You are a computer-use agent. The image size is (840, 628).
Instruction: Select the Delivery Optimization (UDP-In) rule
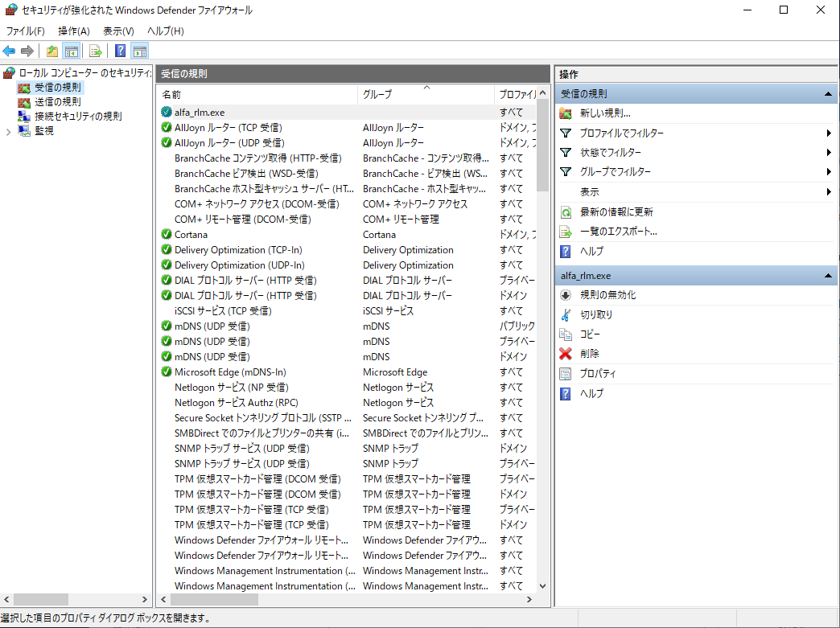[348, 265]
